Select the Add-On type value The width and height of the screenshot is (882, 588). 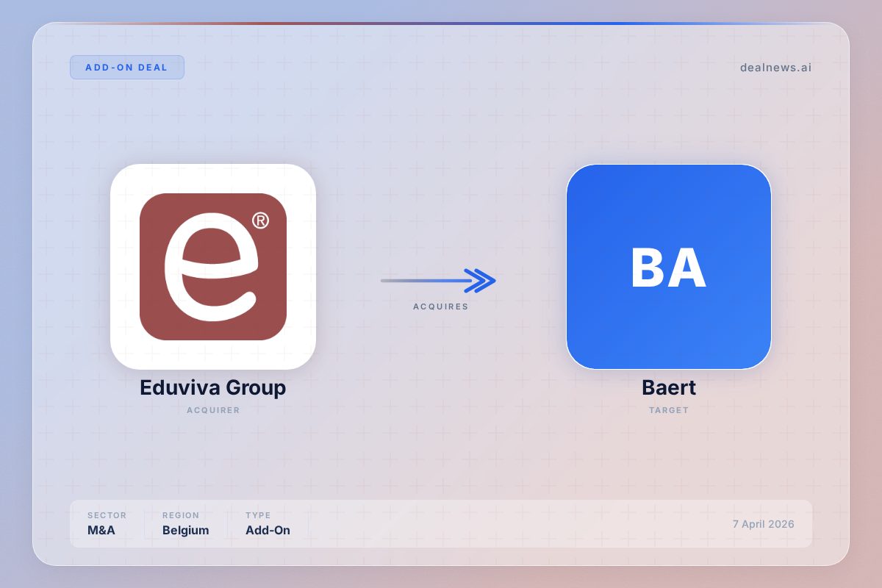(x=268, y=530)
